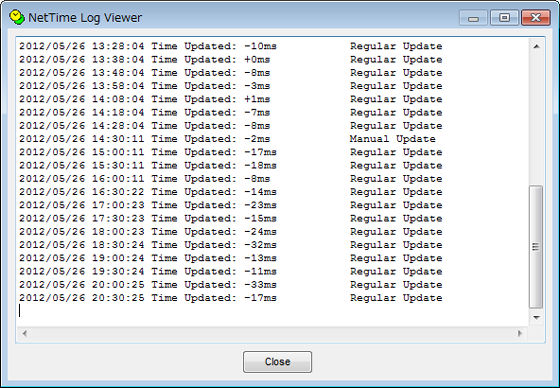Screen dimensions: 560x388
Task: Click the Manual Update log entry at 14:30:11
Action: [x=228, y=139]
